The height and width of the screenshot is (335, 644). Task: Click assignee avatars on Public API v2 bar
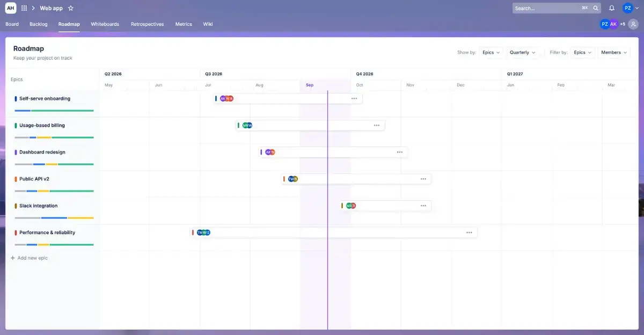pyautogui.click(x=292, y=179)
